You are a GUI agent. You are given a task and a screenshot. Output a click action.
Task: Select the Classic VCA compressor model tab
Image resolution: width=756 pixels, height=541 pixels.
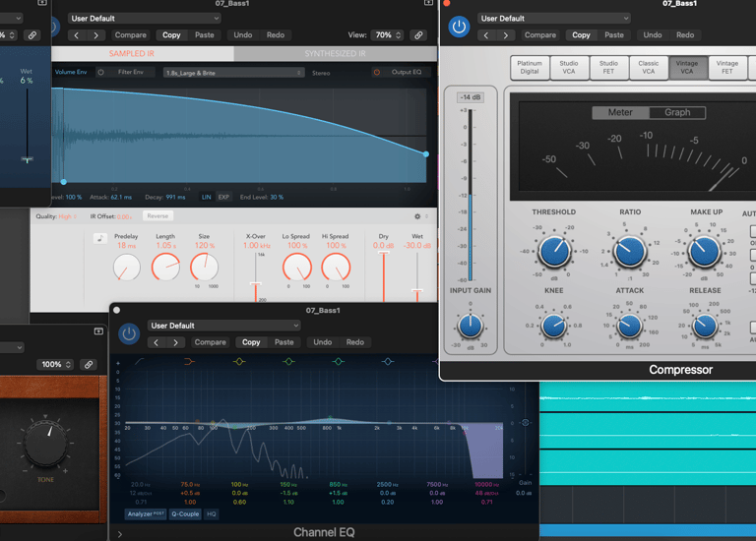point(649,68)
